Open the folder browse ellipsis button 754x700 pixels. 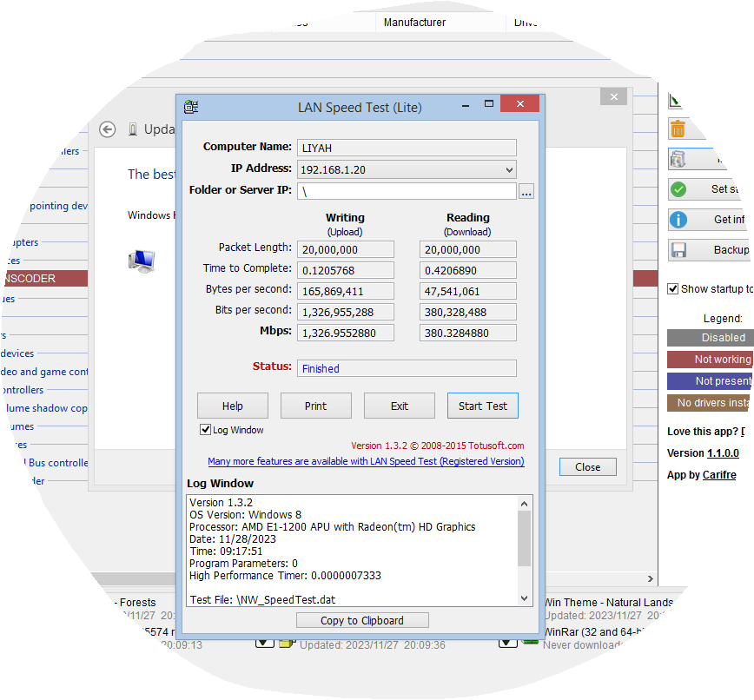click(526, 191)
